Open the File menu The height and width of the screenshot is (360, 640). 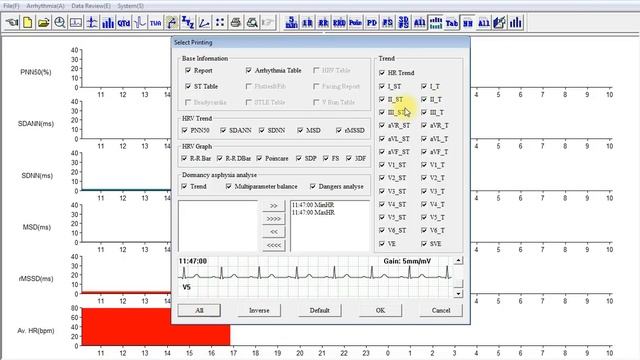(x=11, y=6)
